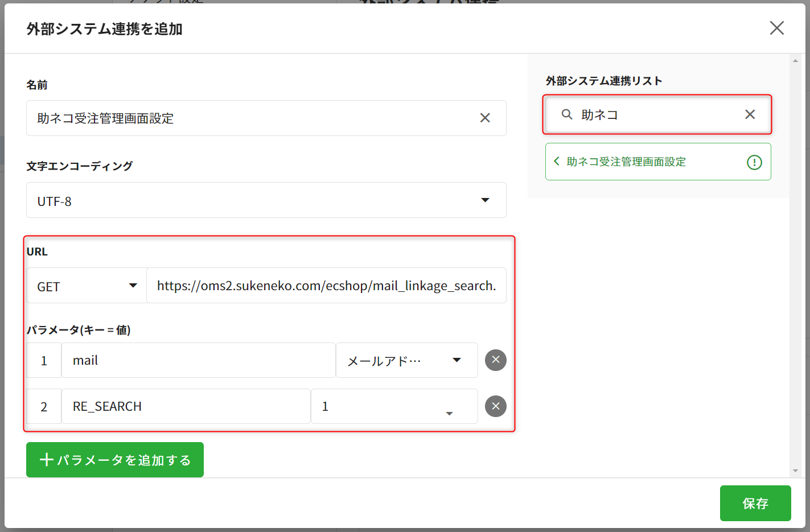This screenshot has width=810, height=532.
Task: Click the mail parameter key field
Action: (x=198, y=360)
